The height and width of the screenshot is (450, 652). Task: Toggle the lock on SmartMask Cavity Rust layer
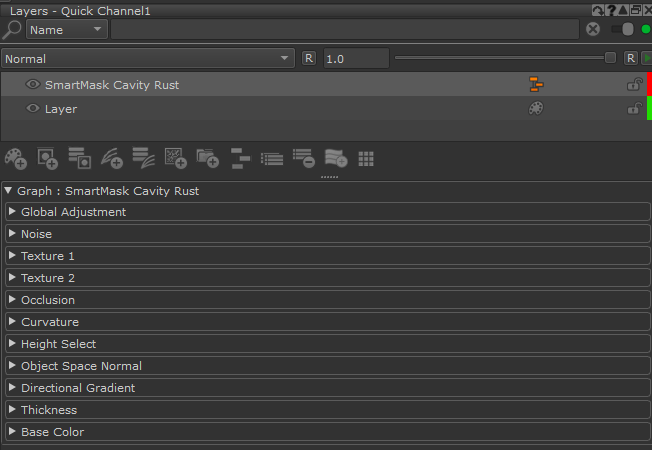[x=634, y=85]
